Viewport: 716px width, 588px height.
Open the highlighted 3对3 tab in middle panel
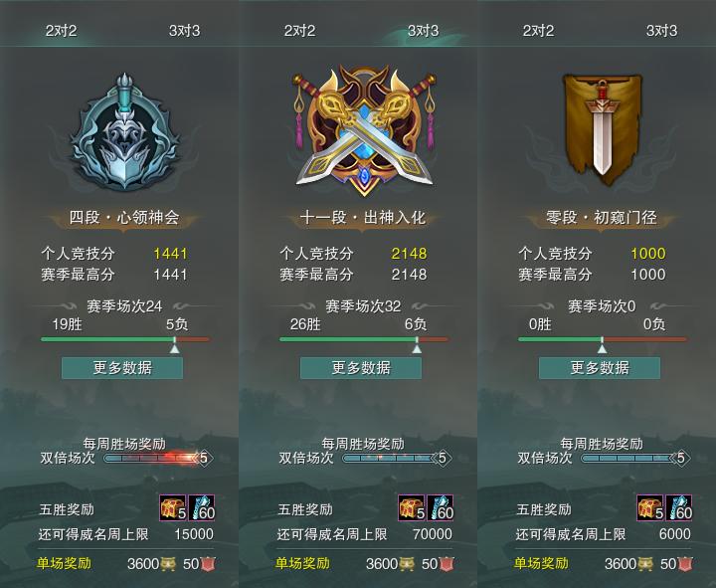pyautogui.click(x=423, y=31)
